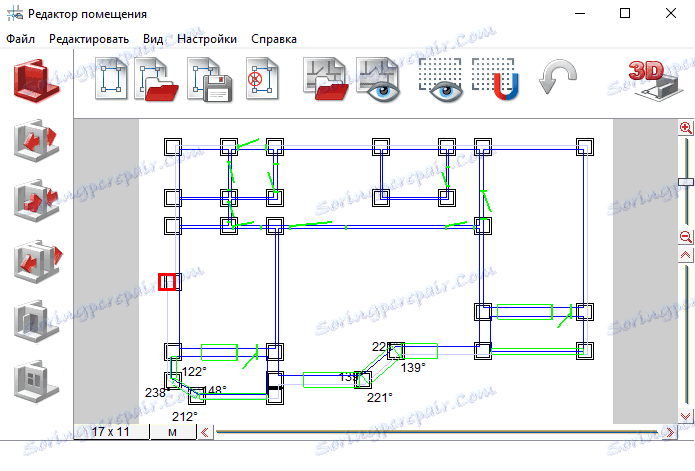Click the м units button

tap(173, 432)
